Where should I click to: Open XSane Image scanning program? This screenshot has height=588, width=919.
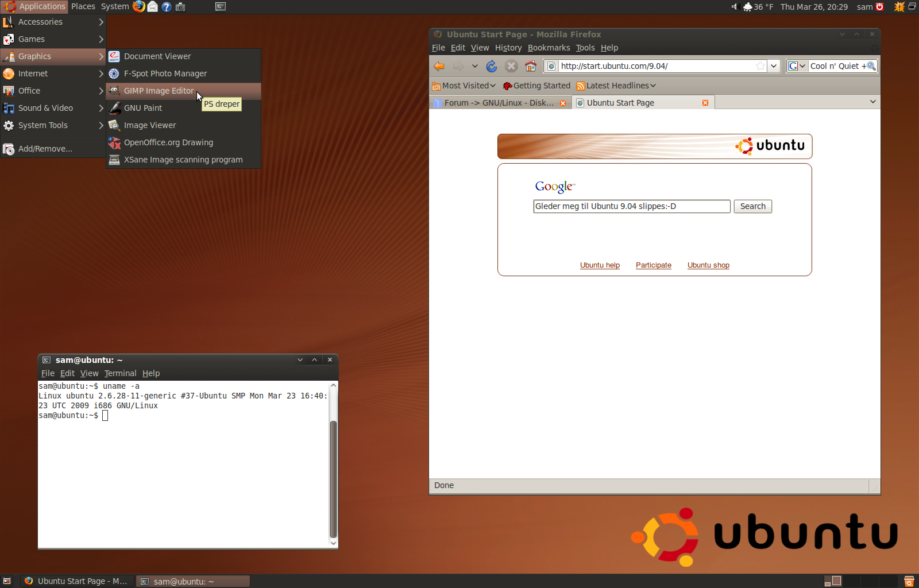[184, 160]
